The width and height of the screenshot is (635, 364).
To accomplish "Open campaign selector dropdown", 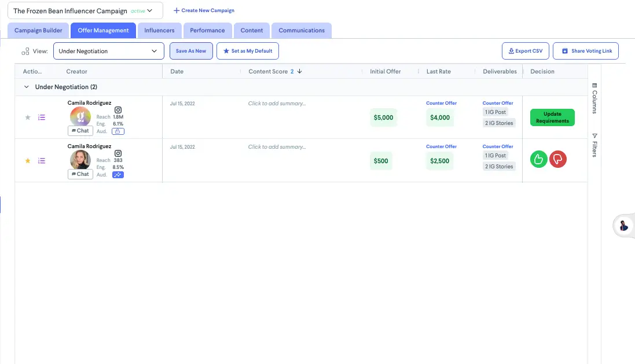I will (85, 10).
